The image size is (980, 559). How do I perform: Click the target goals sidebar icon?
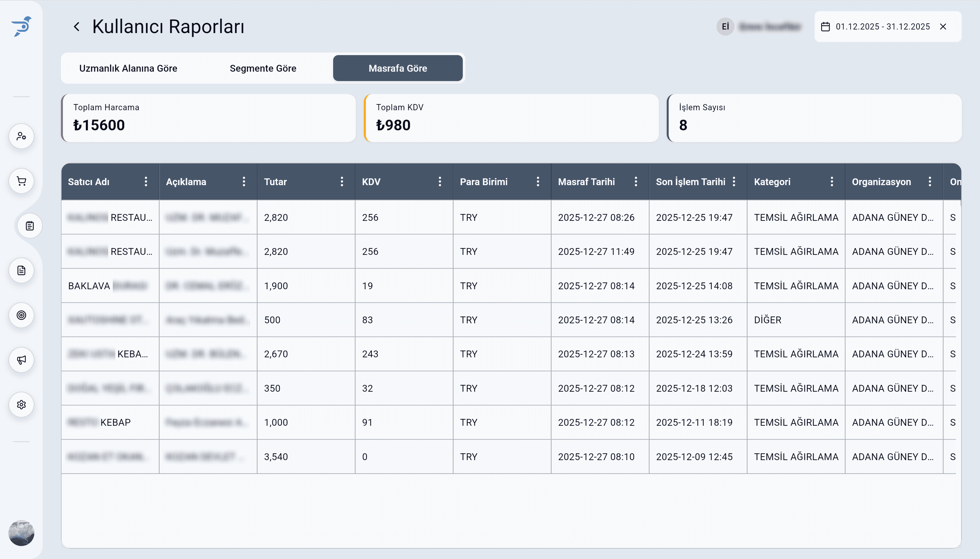(x=21, y=315)
